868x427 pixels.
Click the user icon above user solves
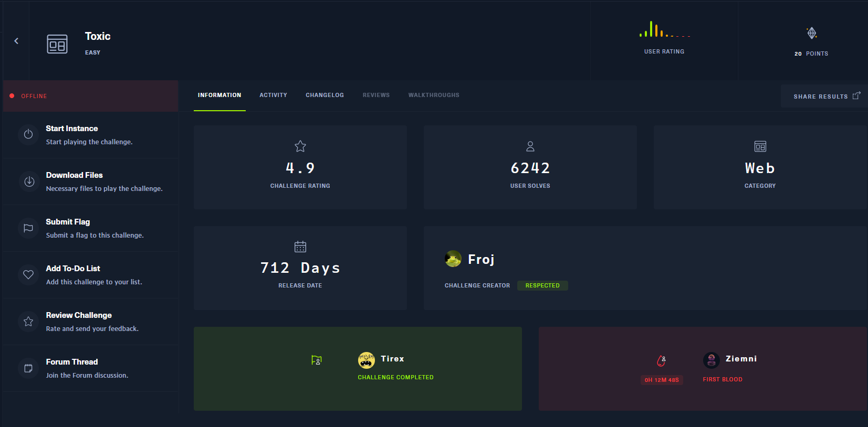point(530,146)
